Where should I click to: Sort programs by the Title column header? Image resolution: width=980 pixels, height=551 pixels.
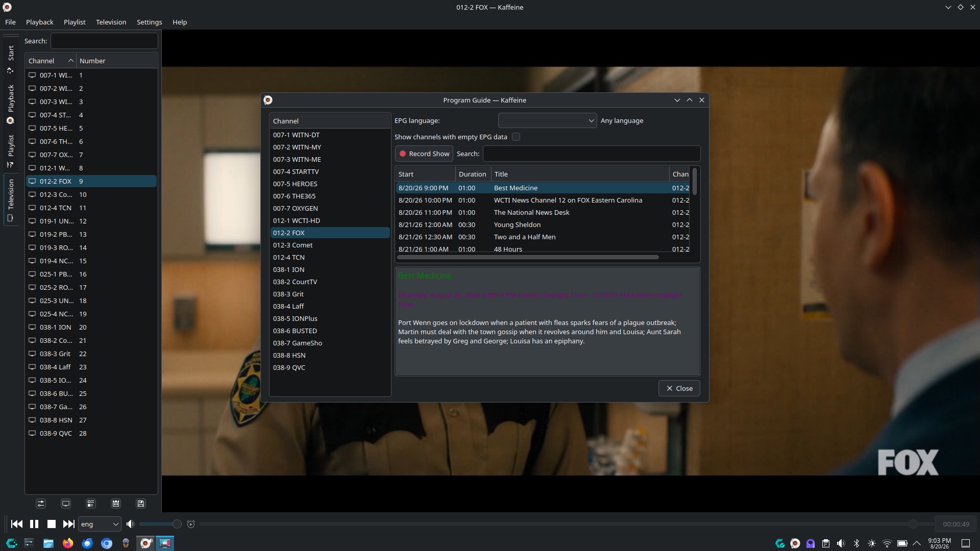pyautogui.click(x=580, y=174)
